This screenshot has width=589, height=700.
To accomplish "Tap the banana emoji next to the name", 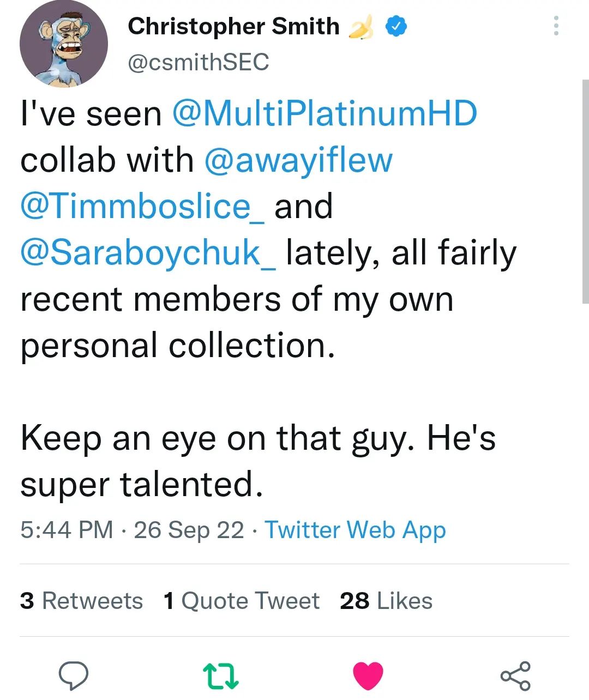I will [x=361, y=26].
